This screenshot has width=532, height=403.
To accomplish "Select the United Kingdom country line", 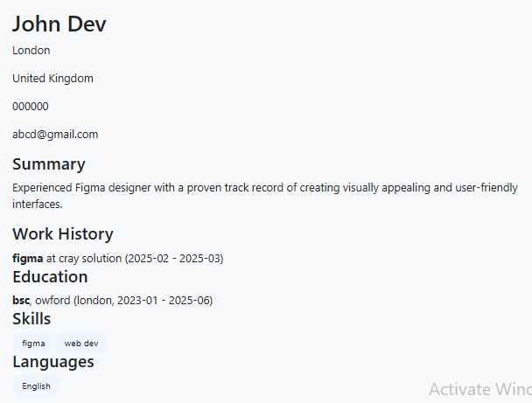I will pos(52,79).
